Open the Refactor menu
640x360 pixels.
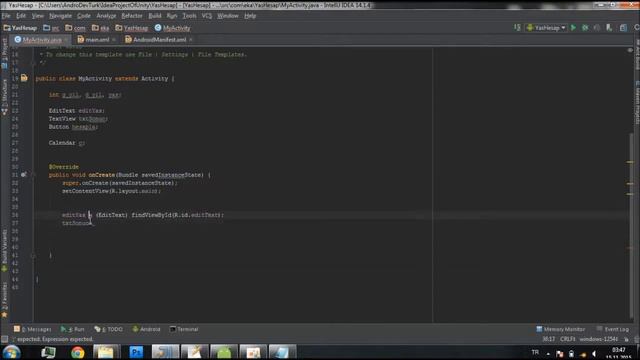pyautogui.click(x=132, y=16)
